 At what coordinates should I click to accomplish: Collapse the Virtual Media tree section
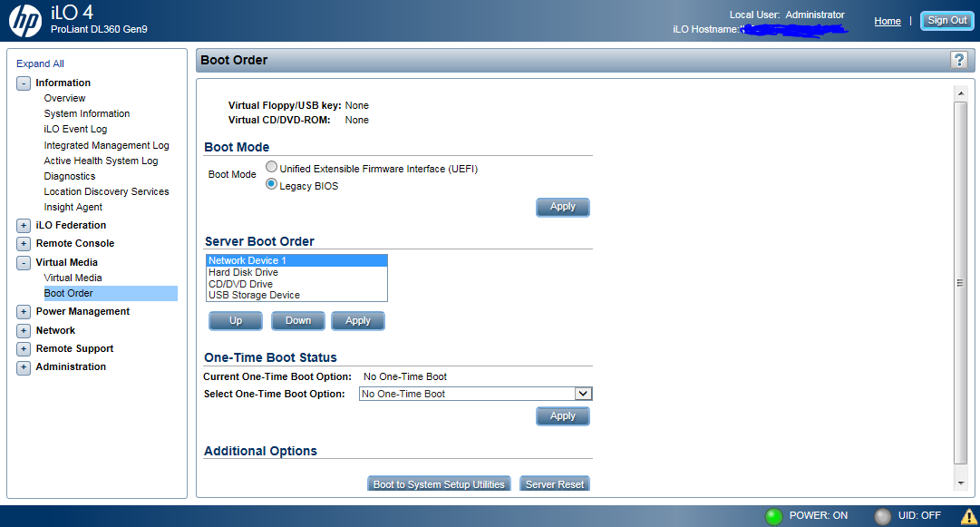(24, 262)
